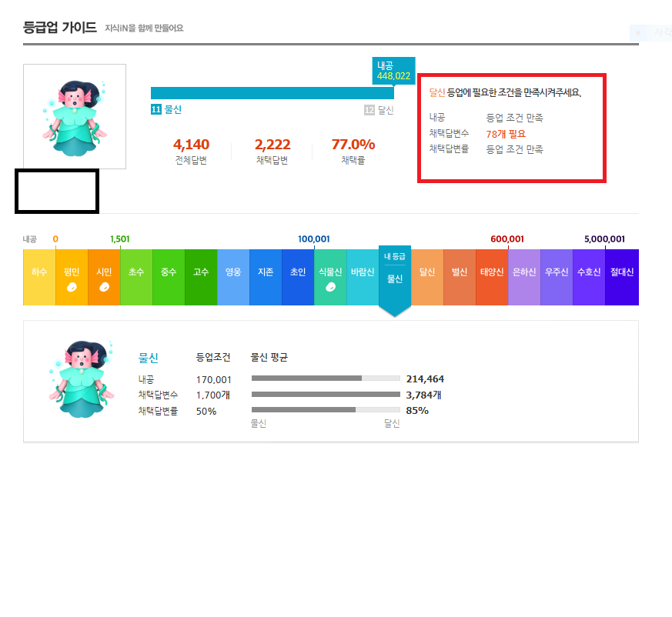Click the 1,501 내공 scale marker
This screenshot has width=672, height=617.
coord(120,239)
